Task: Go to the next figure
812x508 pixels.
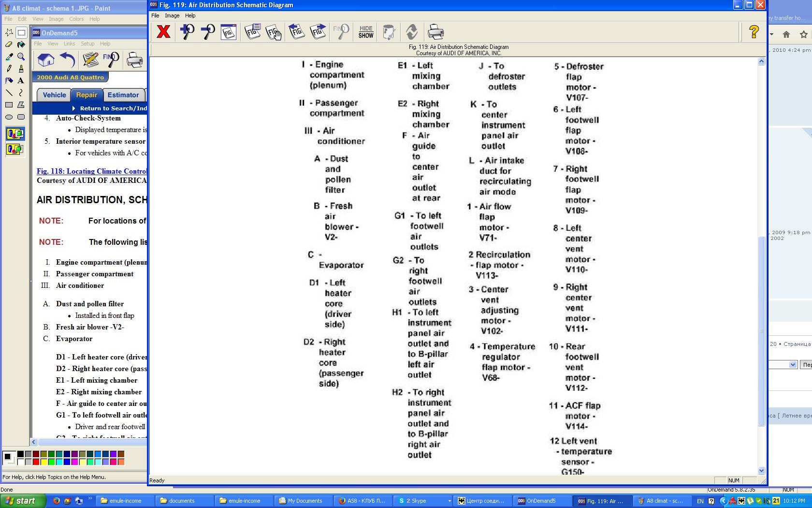Action: [x=318, y=32]
